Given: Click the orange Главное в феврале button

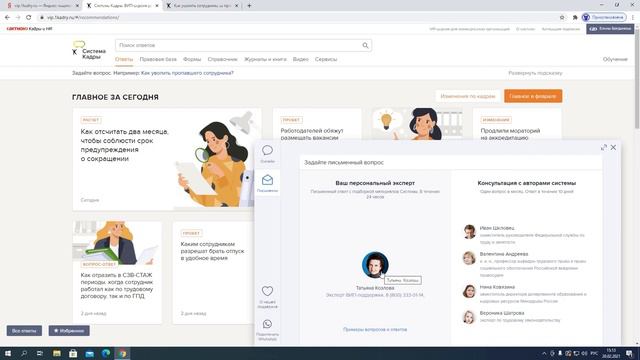Looking at the screenshot, I should 533,96.
